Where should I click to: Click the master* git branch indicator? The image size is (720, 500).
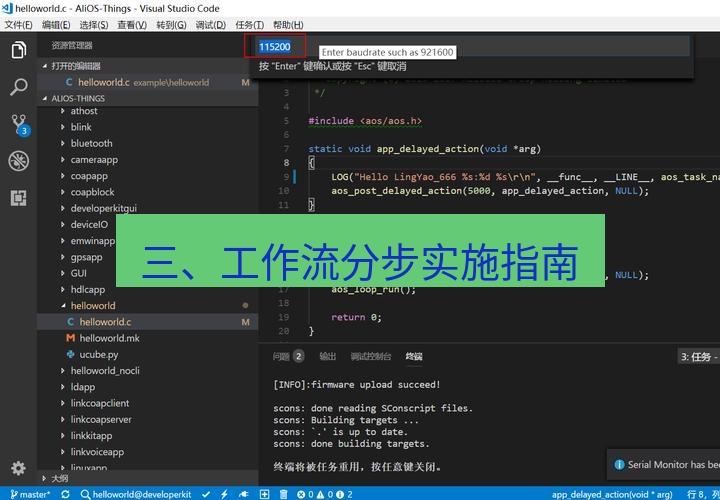(x=30, y=494)
